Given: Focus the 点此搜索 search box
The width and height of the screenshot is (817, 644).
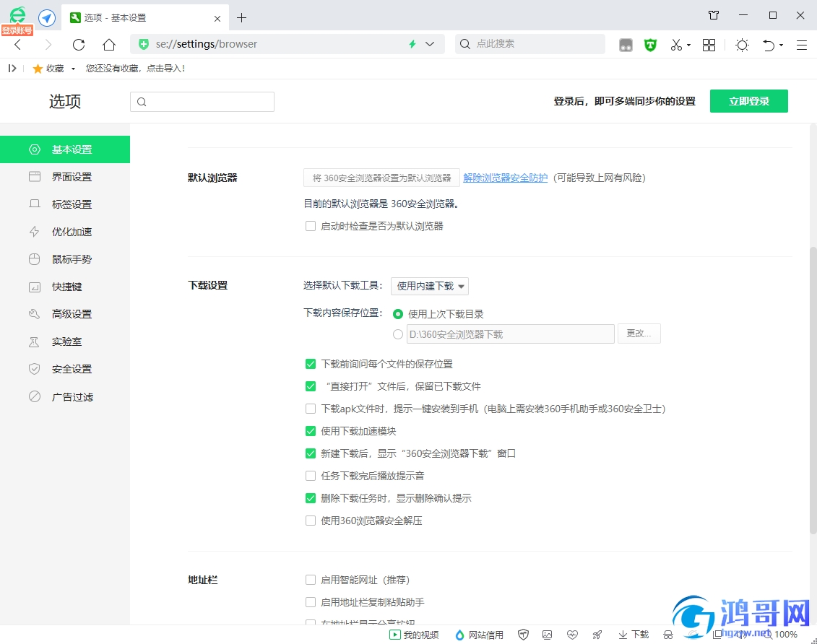Looking at the screenshot, I should [x=530, y=44].
